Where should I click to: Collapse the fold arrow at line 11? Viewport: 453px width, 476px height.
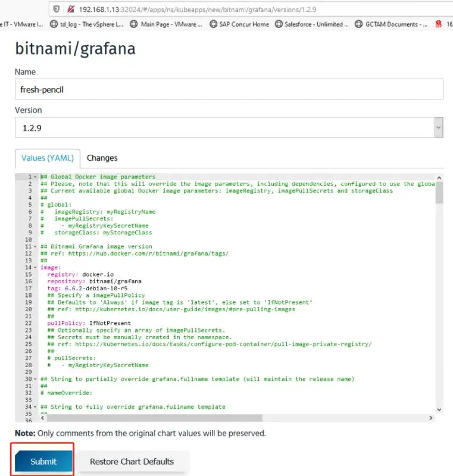[x=35, y=246]
